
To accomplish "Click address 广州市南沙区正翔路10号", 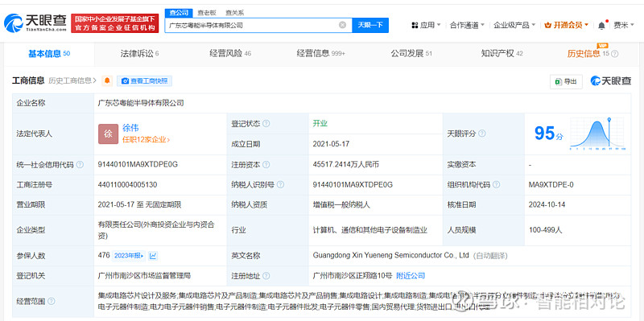I will coord(353,276).
